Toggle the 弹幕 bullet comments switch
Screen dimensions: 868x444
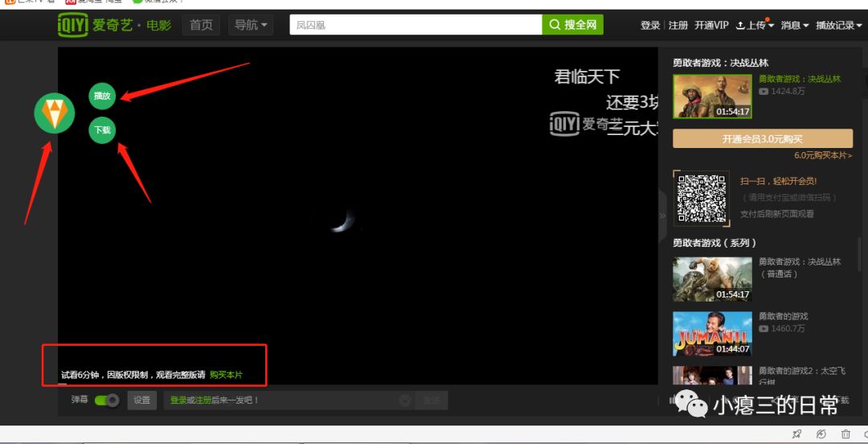[106, 401]
